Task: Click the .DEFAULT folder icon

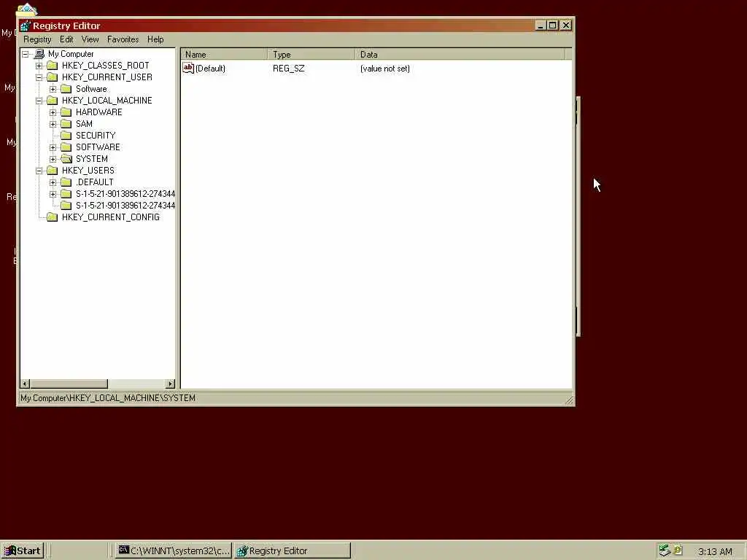Action: tap(66, 182)
